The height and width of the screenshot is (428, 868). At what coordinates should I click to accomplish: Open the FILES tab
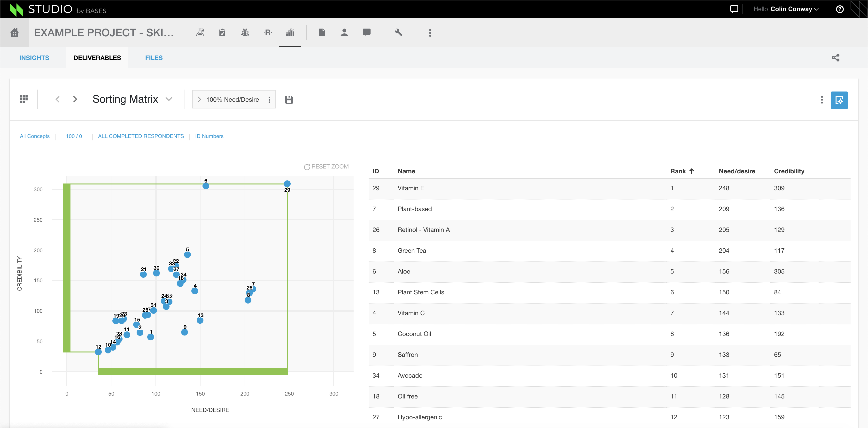click(x=154, y=58)
